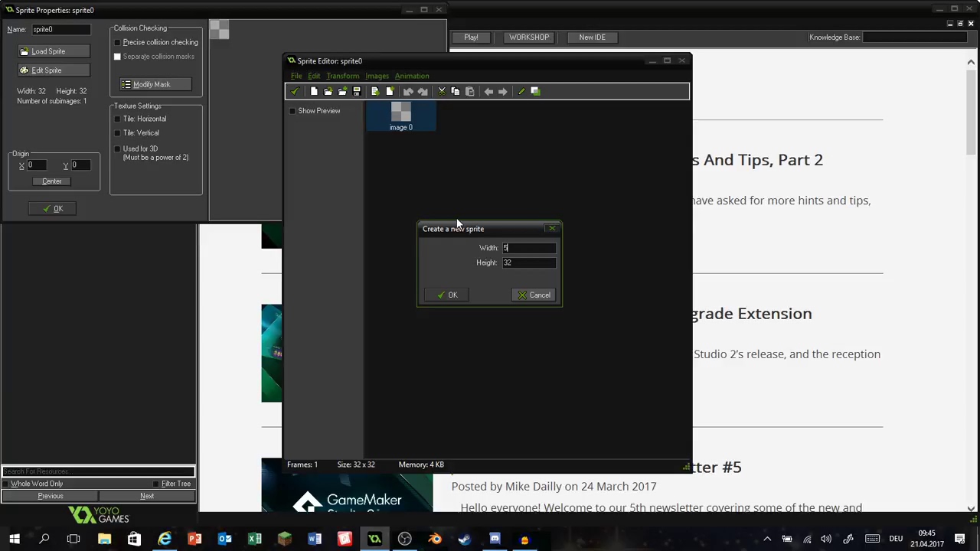
Task: Open File Explorer from the taskbar
Action: (x=104, y=540)
